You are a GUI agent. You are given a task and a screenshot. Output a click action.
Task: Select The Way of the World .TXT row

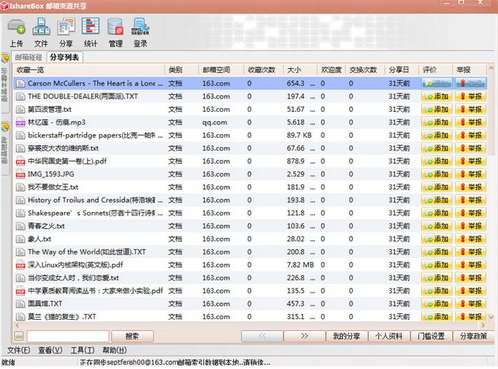250,252
